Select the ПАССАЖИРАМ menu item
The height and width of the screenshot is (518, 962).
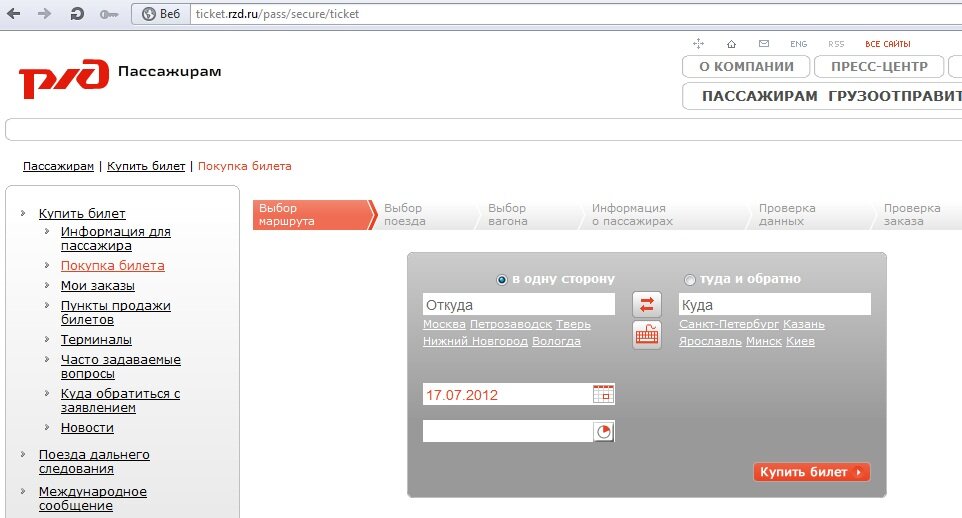pos(760,96)
